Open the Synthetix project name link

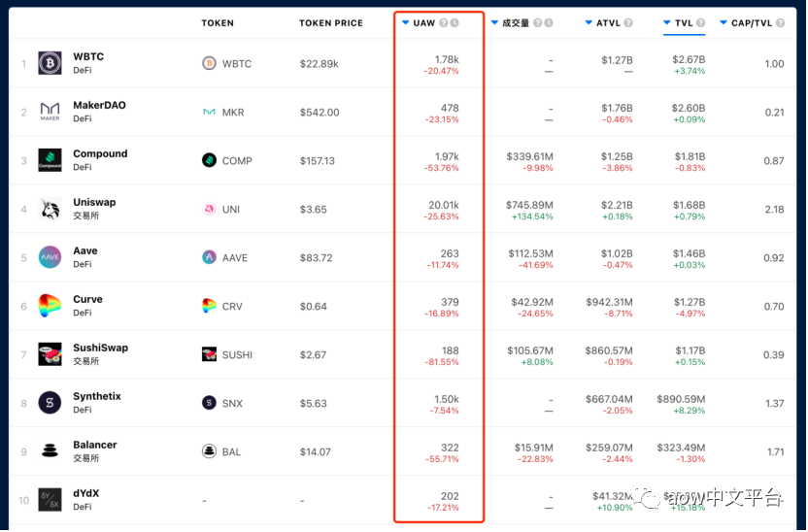click(97, 396)
